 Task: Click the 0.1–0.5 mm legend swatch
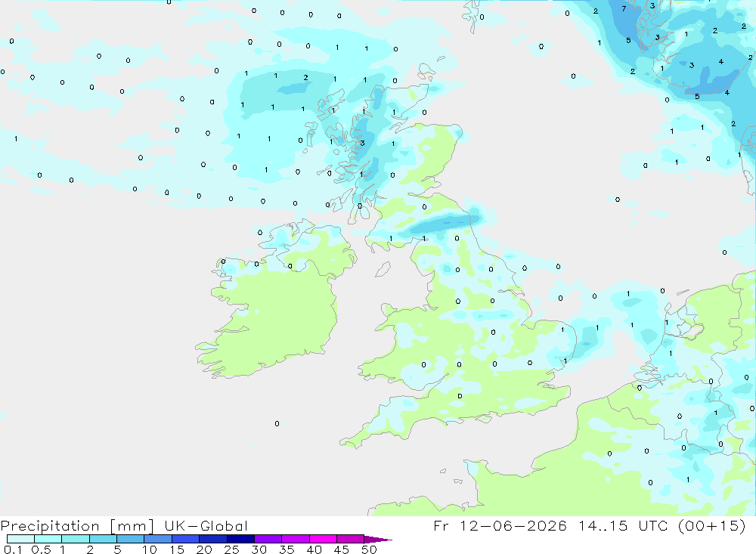point(20,539)
